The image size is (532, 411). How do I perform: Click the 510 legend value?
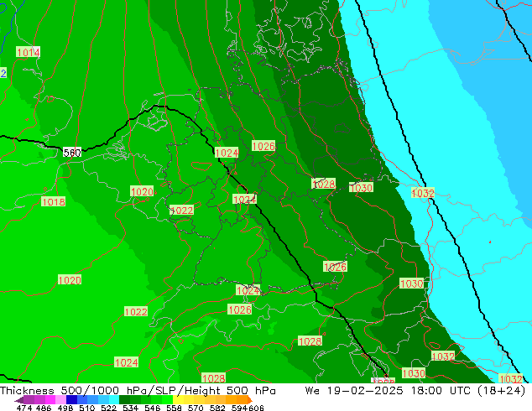pyautogui.click(x=87, y=408)
